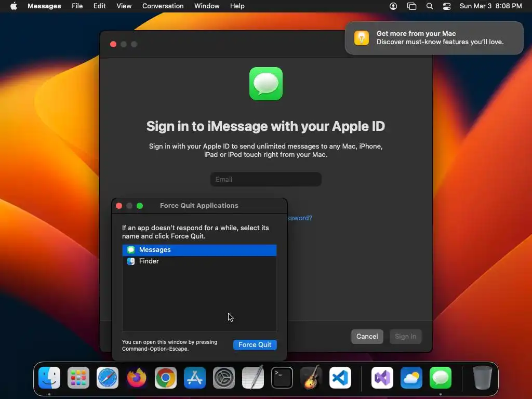Close the Force Quit Applications window
The image size is (532, 399).
point(119,206)
